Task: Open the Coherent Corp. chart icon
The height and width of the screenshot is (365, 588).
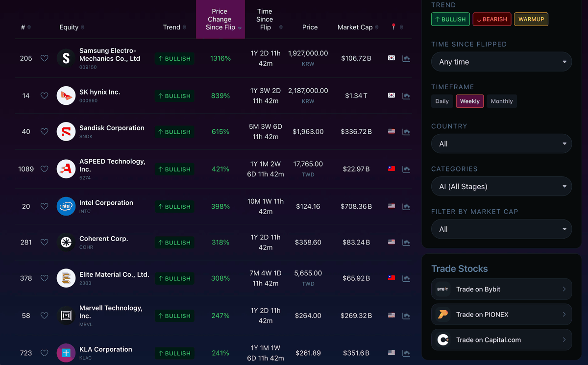Action: (x=406, y=242)
